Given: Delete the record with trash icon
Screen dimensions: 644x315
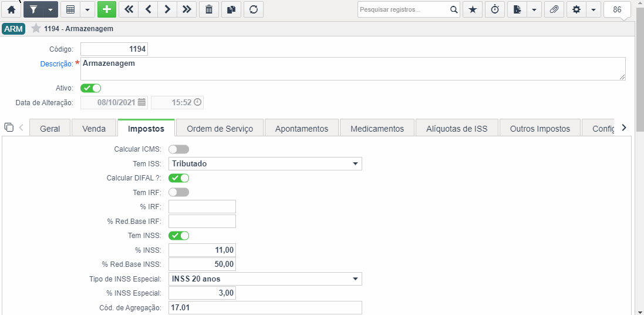Looking at the screenshot, I should [x=209, y=9].
